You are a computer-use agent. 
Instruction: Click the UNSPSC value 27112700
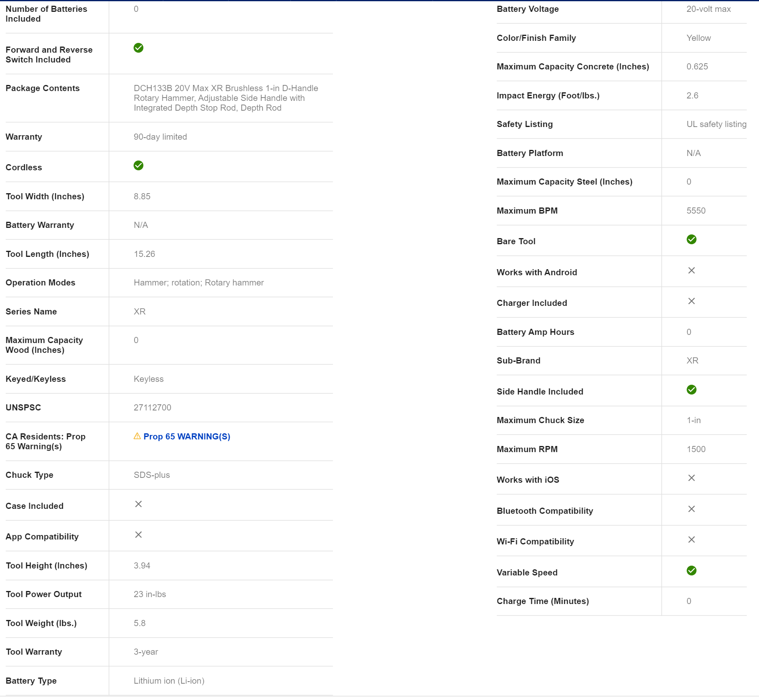pos(152,408)
